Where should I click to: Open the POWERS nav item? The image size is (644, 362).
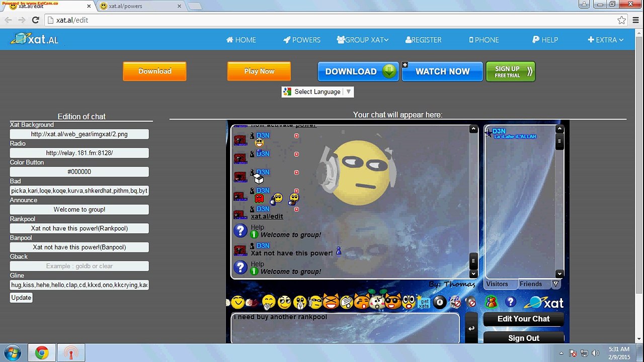click(302, 40)
